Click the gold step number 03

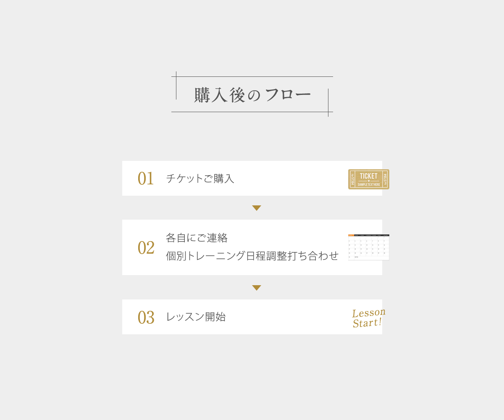click(x=146, y=318)
